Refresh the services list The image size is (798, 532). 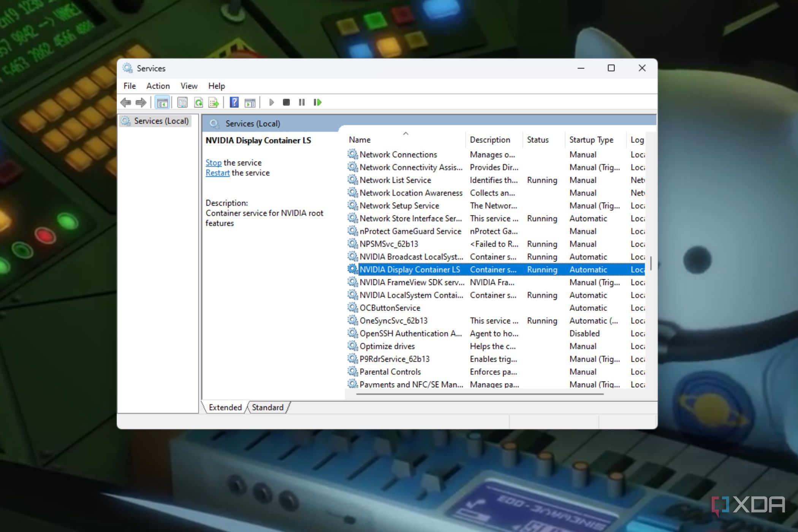[198, 102]
